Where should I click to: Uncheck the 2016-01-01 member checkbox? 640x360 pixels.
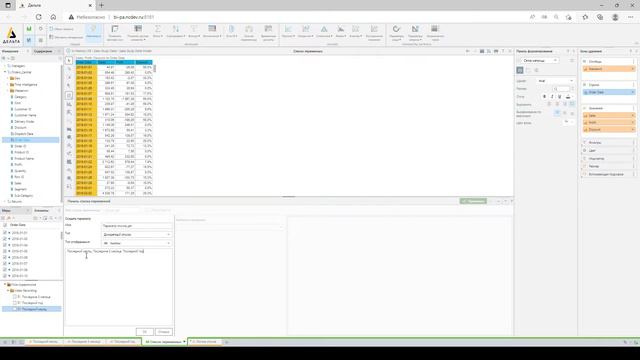(x=5, y=233)
